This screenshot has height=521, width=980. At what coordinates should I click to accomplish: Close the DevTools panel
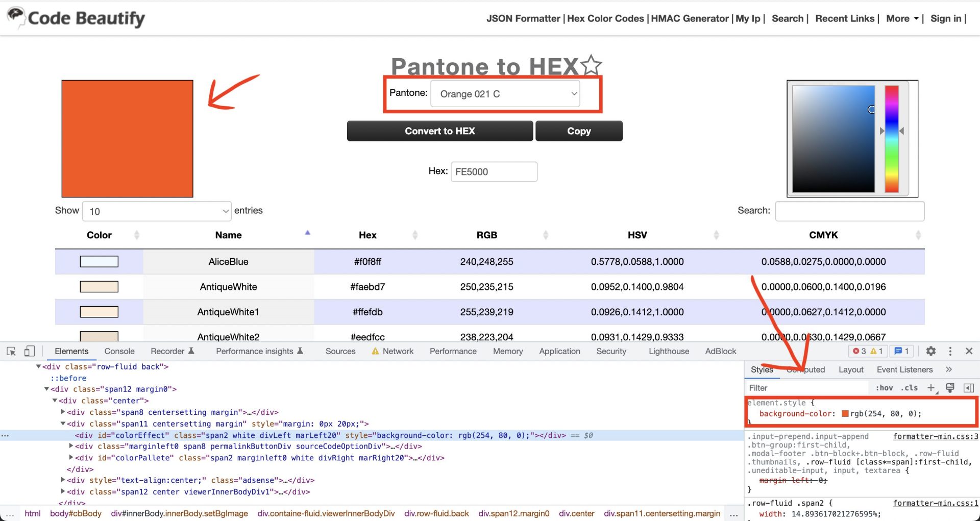[x=969, y=351]
